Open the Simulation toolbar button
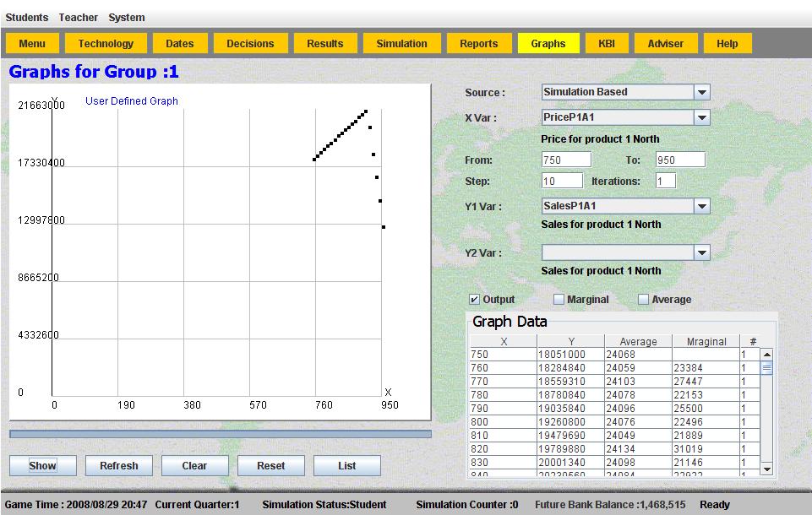 click(401, 44)
